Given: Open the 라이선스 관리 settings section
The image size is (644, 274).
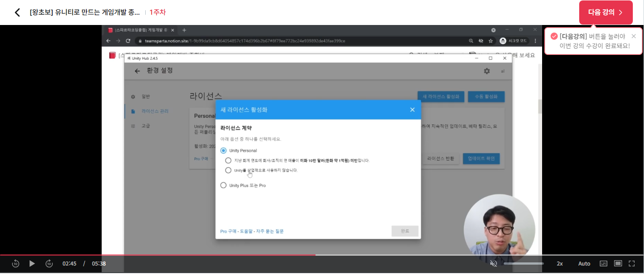Looking at the screenshot, I should point(150,111).
